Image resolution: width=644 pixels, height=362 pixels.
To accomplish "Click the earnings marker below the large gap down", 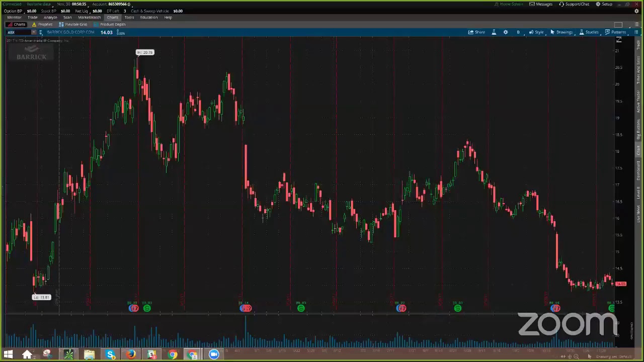I will point(246,308).
